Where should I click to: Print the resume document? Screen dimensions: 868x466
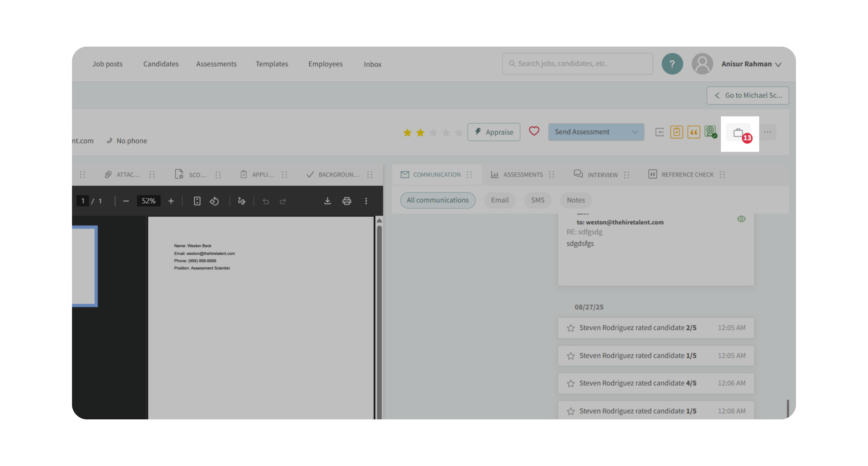(x=346, y=201)
